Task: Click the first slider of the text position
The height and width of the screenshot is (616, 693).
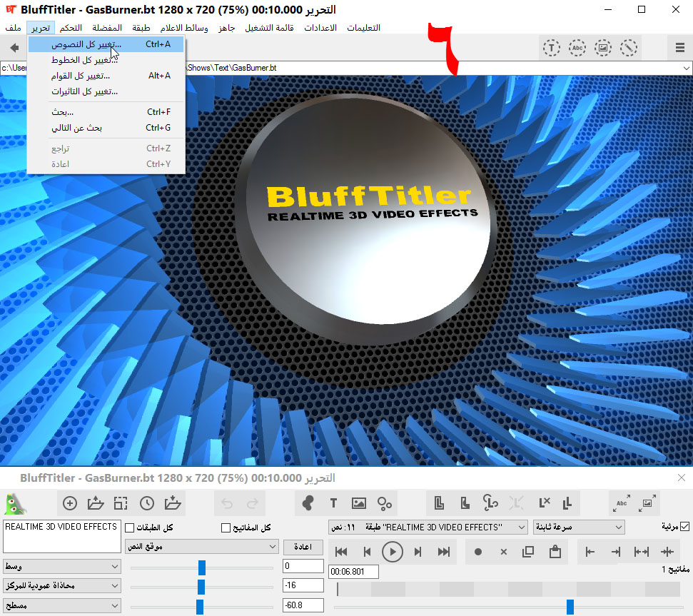Action: pos(202,568)
